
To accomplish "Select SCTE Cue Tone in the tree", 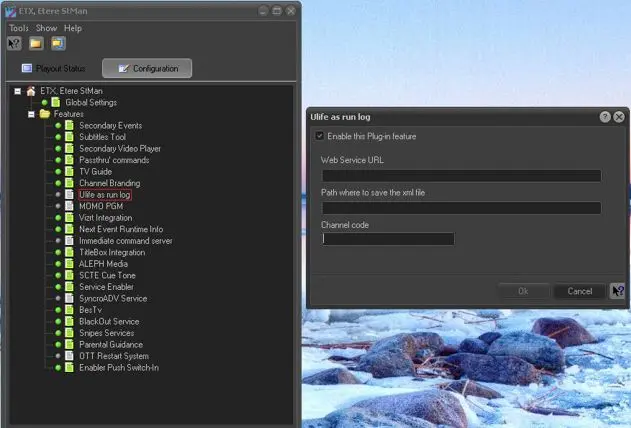I will 107,276.
